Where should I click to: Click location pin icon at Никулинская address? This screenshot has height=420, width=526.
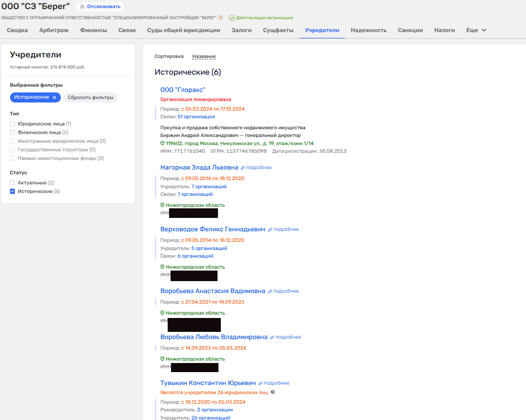point(162,143)
